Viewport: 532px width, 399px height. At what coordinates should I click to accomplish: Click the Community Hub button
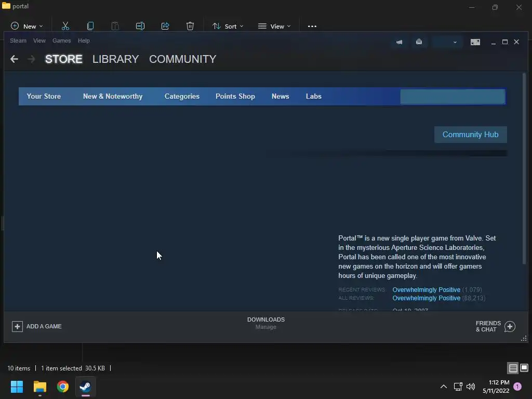click(471, 135)
